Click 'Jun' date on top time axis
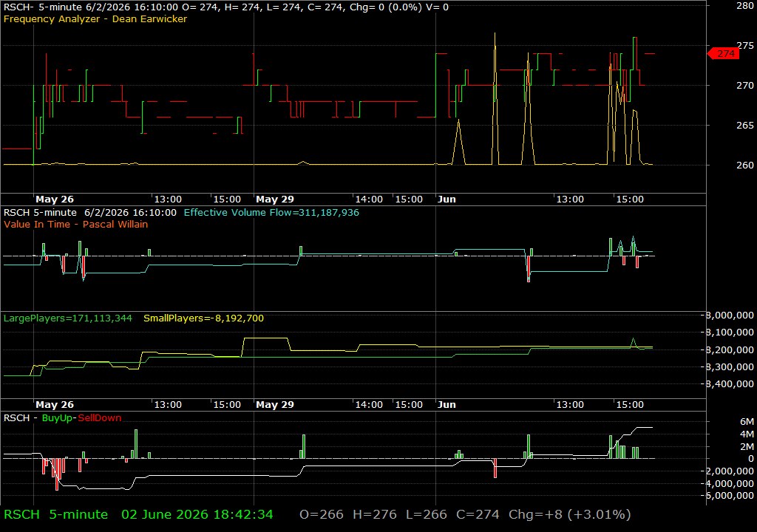This screenshot has width=757, height=532. tap(447, 199)
